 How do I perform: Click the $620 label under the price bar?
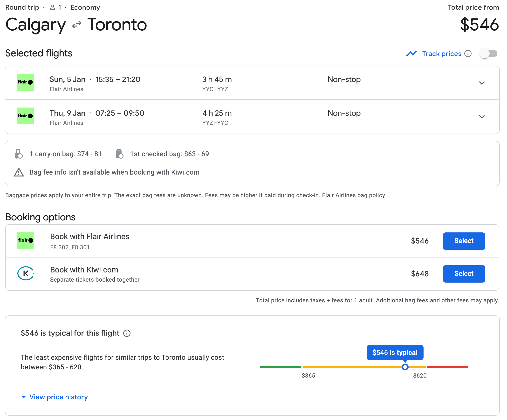click(420, 375)
